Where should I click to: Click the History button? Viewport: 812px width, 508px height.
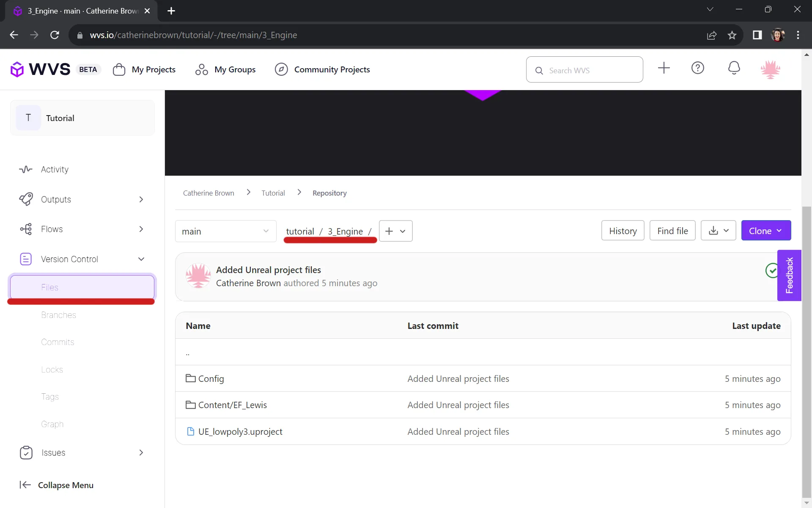623,230
